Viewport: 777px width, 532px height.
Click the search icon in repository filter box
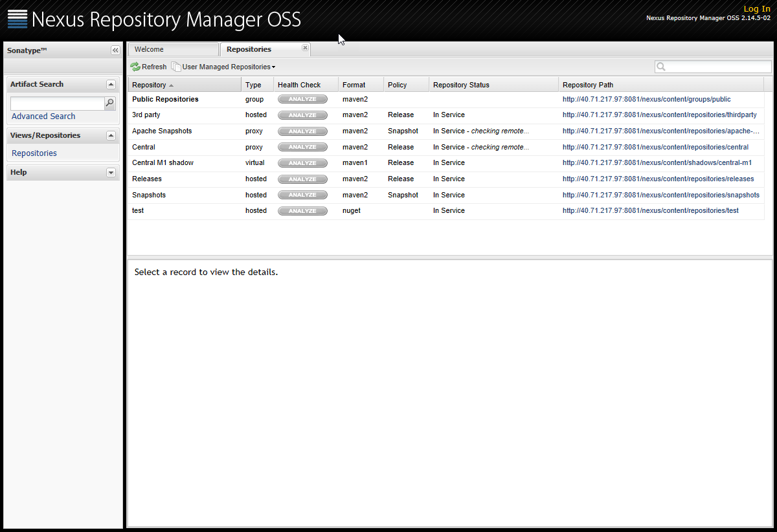pyautogui.click(x=661, y=67)
